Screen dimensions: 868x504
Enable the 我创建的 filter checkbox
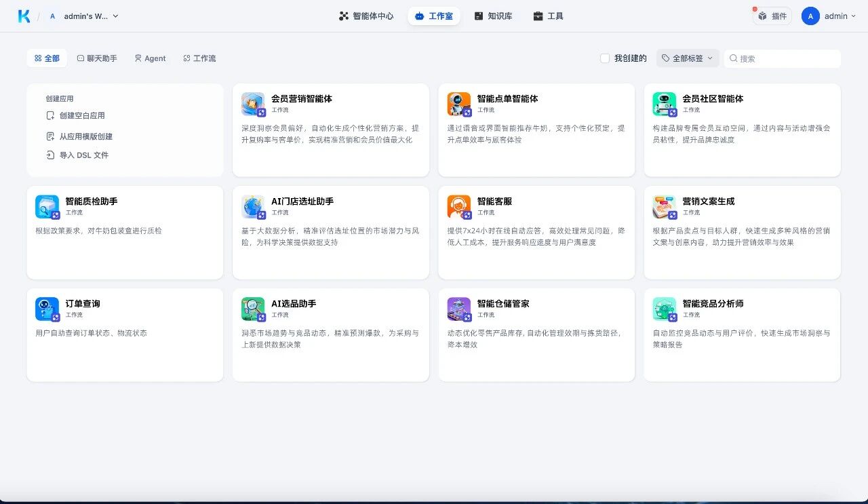(604, 58)
